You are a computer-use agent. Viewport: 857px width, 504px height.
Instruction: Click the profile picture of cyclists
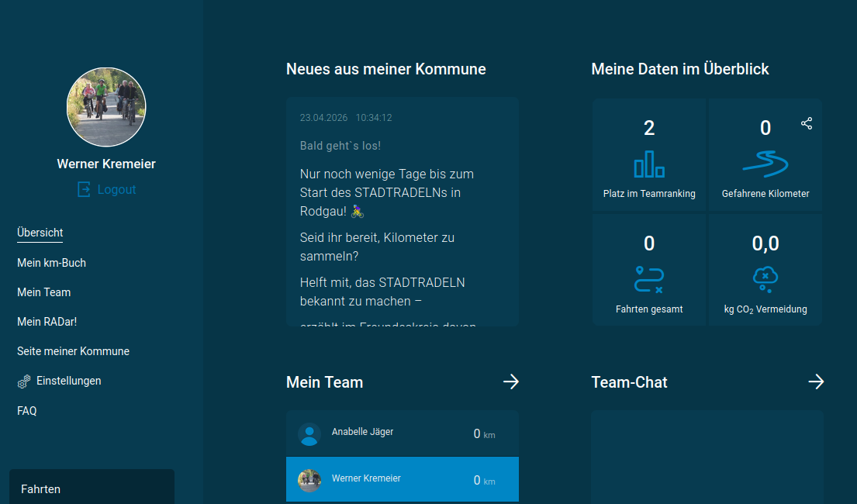point(106,107)
